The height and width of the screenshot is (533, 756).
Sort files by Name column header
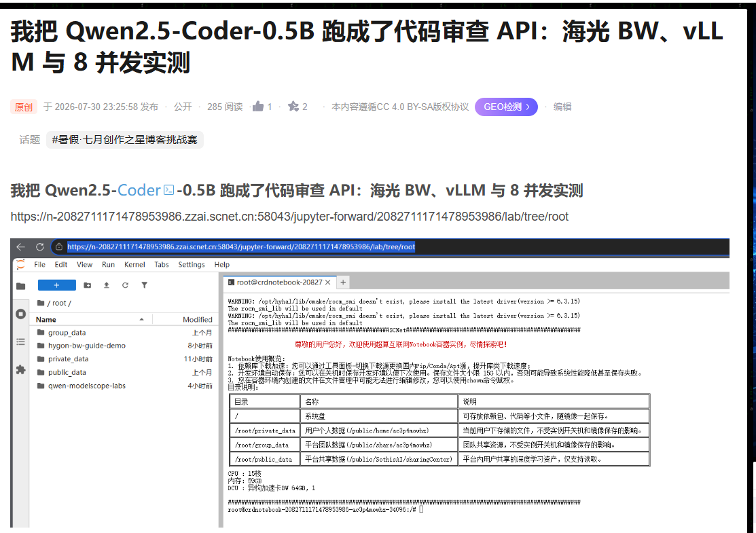pos(46,320)
